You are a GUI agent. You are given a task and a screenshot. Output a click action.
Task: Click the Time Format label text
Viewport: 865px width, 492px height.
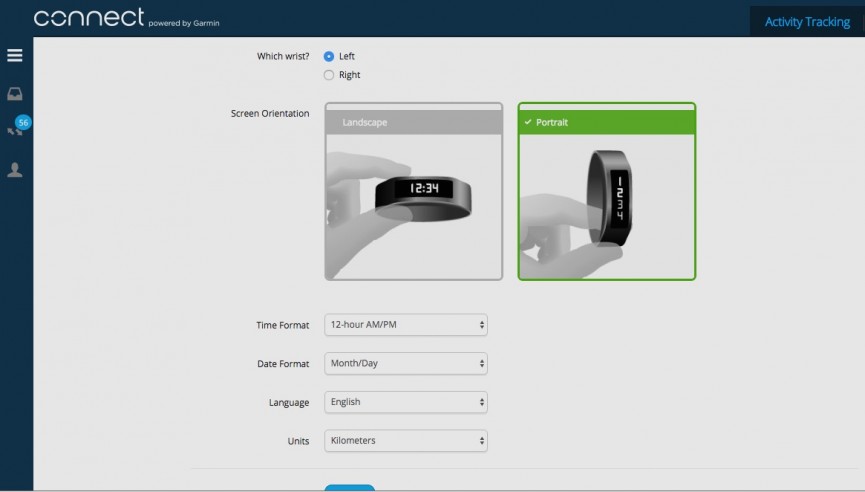tap(282, 325)
